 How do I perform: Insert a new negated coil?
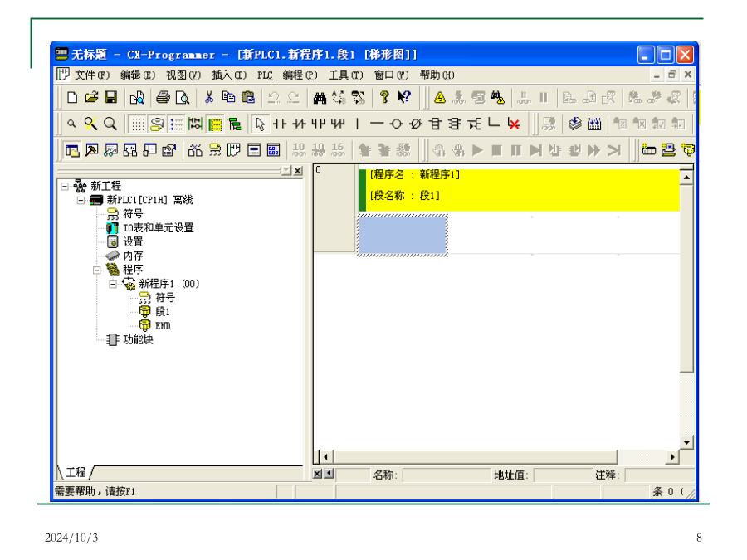tap(416, 124)
